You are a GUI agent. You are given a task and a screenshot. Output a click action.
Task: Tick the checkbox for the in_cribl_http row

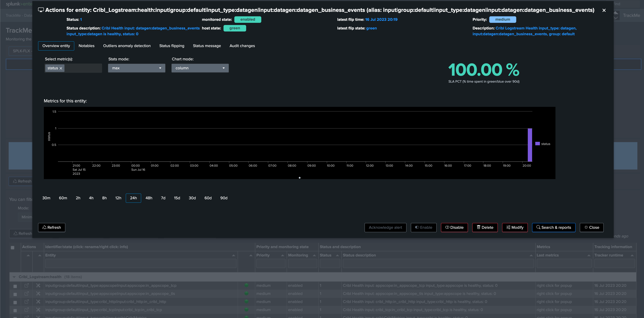[15, 302]
